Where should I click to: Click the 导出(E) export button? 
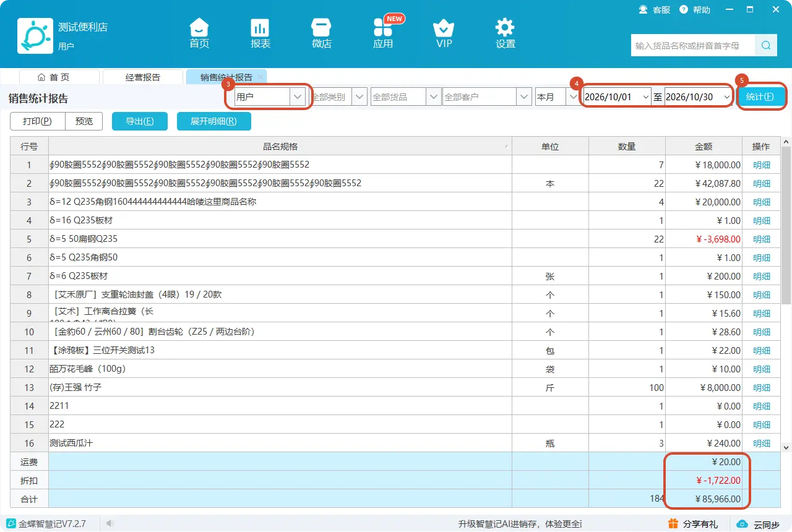point(140,121)
